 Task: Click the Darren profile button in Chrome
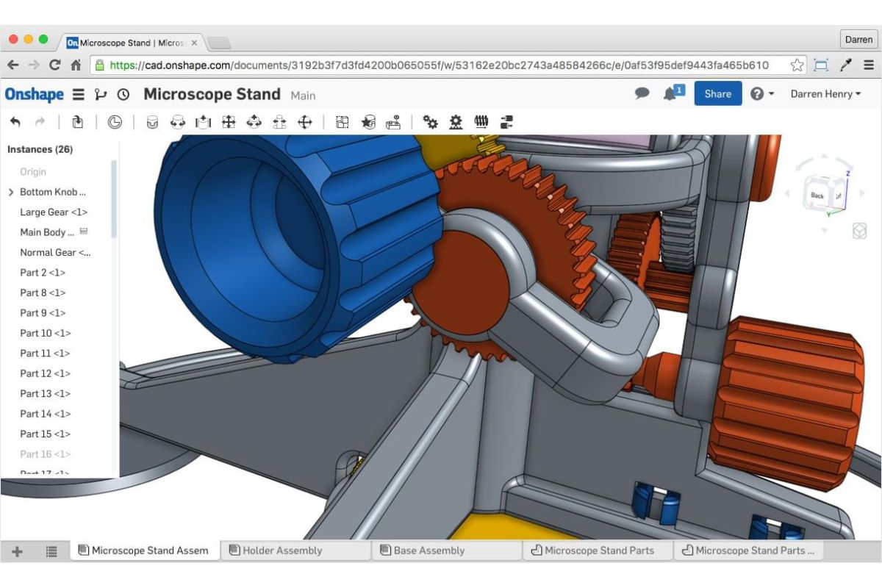click(858, 40)
